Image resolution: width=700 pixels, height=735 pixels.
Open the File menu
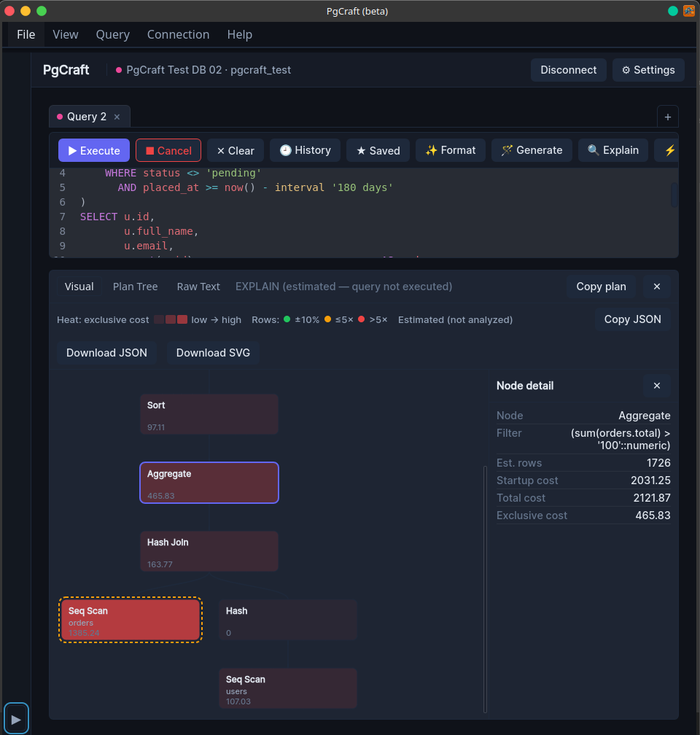point(26,35)
